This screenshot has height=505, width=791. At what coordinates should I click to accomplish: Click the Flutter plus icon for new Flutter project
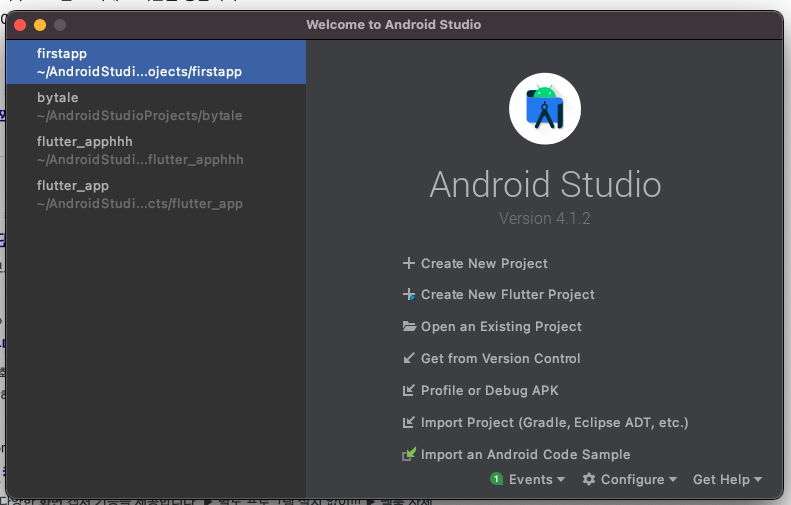coord(409,295)
